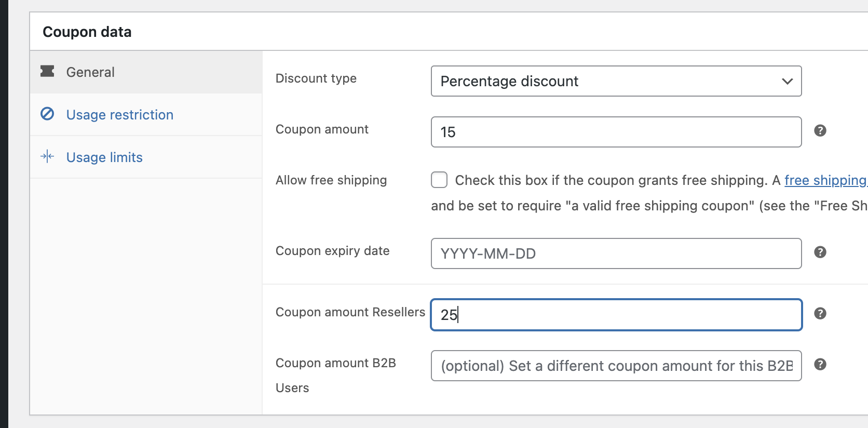
Task: Open the free shipping link
Action: click(825, 180)
